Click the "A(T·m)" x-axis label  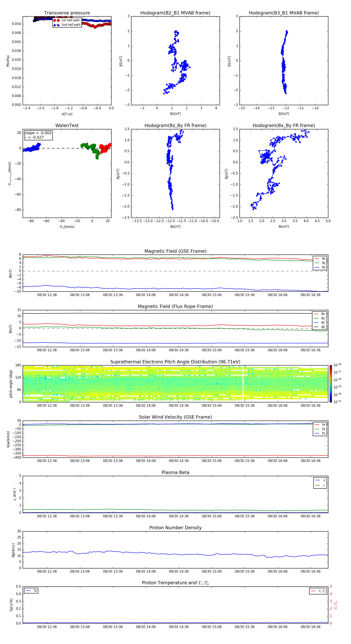click(x=67, y=114)
